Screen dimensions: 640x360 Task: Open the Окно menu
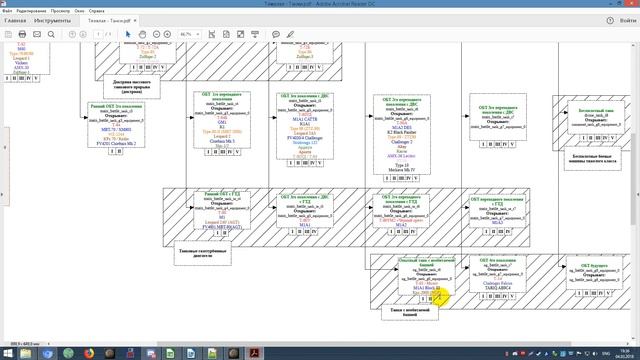(80, 11)
